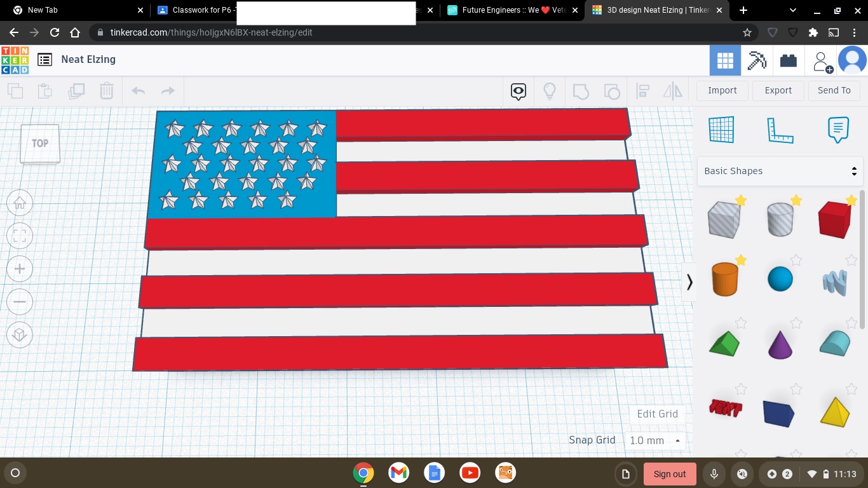Screen dimensions: 868x488
Task: Click the Redo arrow
Action: coord(168,91)
